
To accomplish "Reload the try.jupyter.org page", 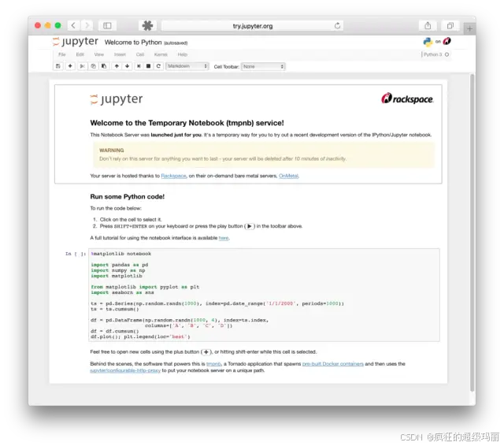I will tap(337, 25).
